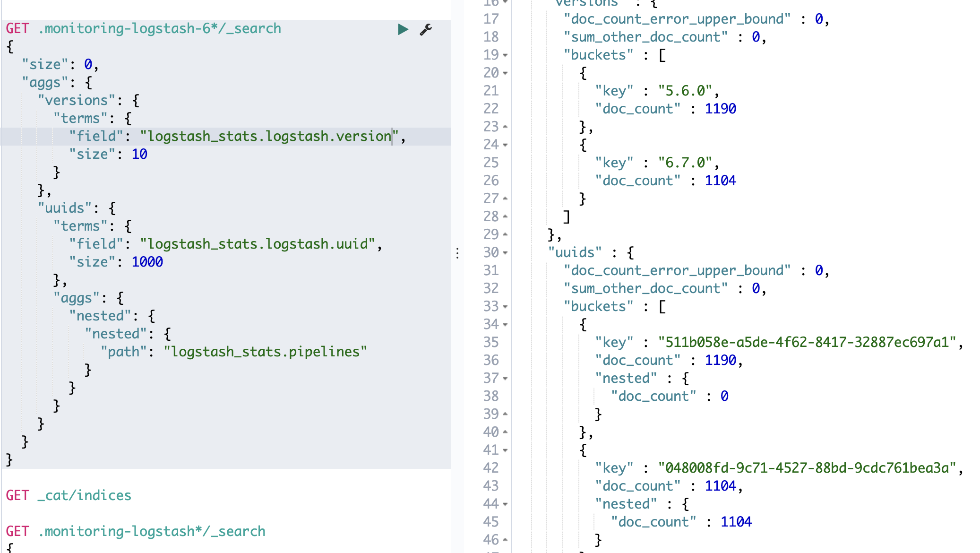
Task: Click the fold-end marker at line 23
Action: pyautogui.click(x=505, y=127)
